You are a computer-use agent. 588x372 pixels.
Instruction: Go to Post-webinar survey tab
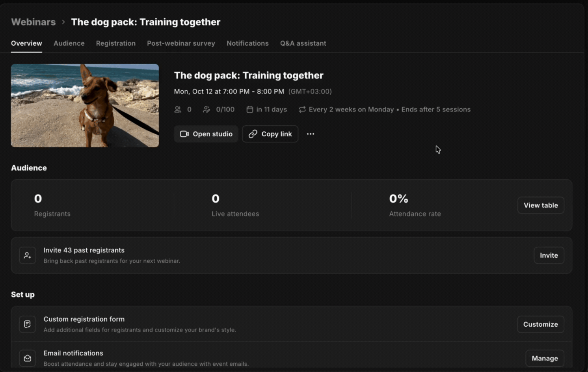click(181, 43)
